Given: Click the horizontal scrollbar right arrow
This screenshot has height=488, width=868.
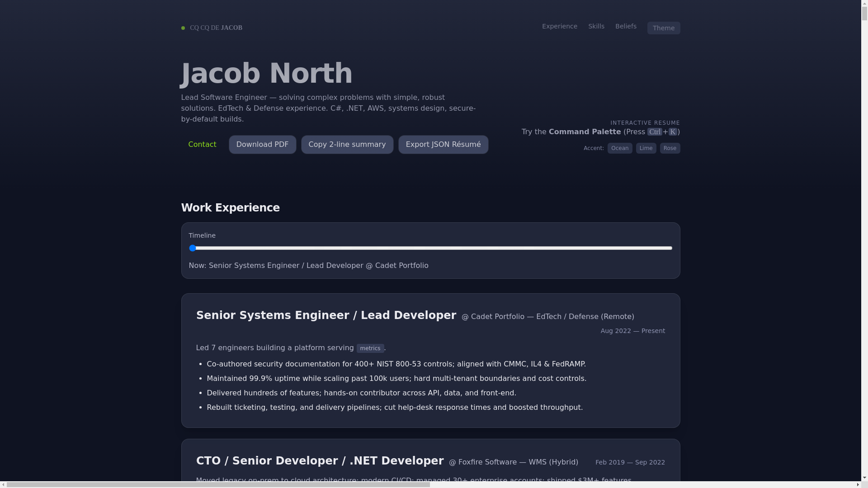Looking at the screenshot, I should (858, 484).
